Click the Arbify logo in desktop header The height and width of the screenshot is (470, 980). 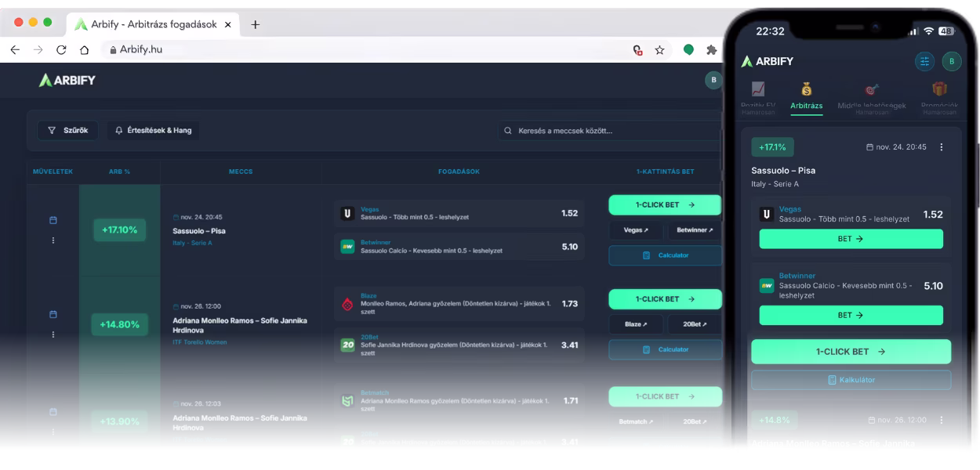(67, 80)
